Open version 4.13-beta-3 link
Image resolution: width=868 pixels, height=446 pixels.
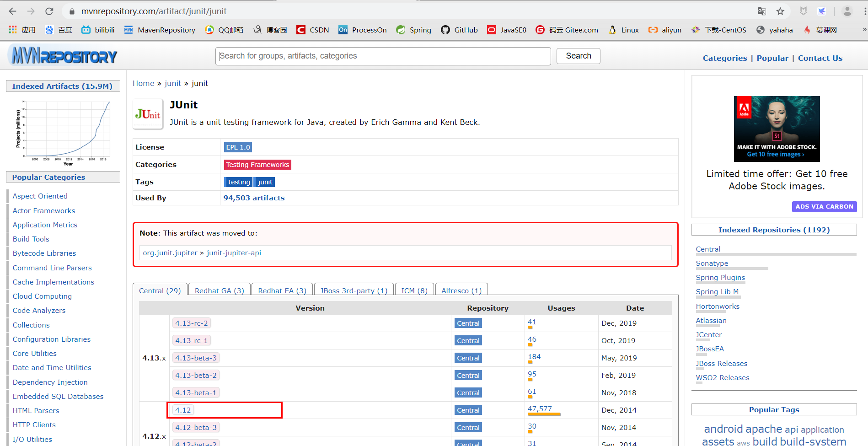coord(196,358)
